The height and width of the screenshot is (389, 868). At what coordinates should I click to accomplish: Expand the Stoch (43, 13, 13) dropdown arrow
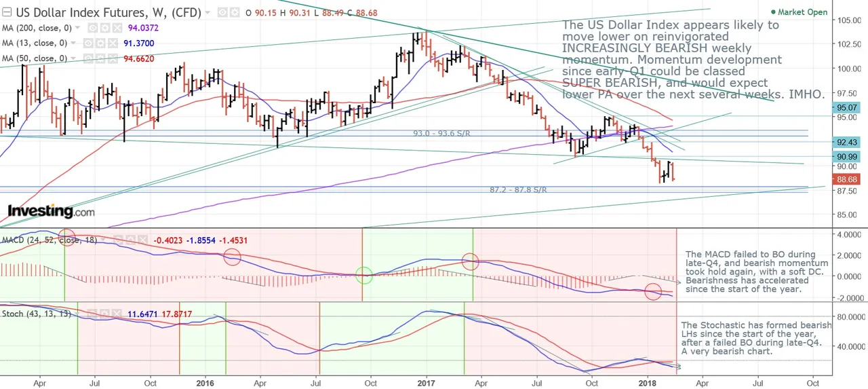[77, 314]
